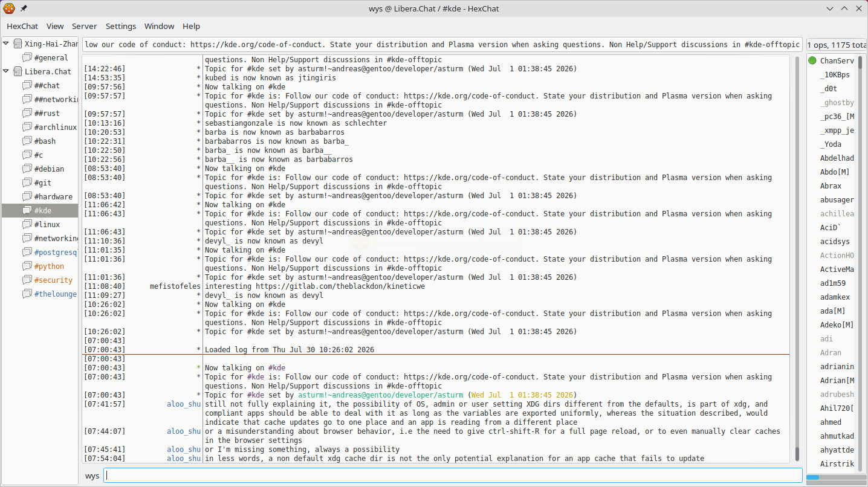This screenshot has width=868, height=487.
Task: Click into the channel topic bar
Action: [442, 45]
